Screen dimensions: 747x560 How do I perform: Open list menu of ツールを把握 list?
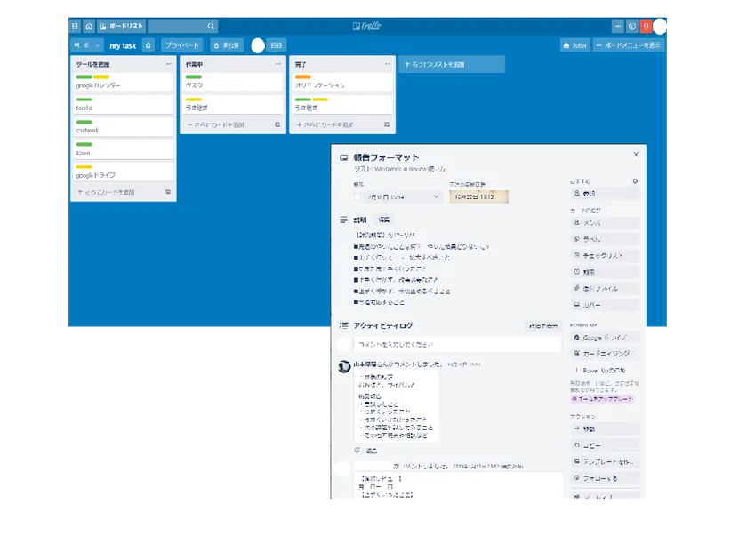point(169,64)
